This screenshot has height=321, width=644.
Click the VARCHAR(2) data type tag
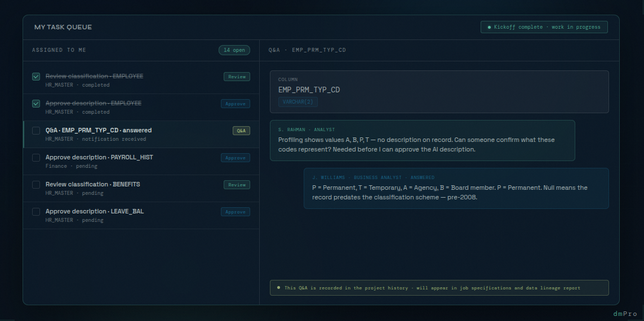298,102
